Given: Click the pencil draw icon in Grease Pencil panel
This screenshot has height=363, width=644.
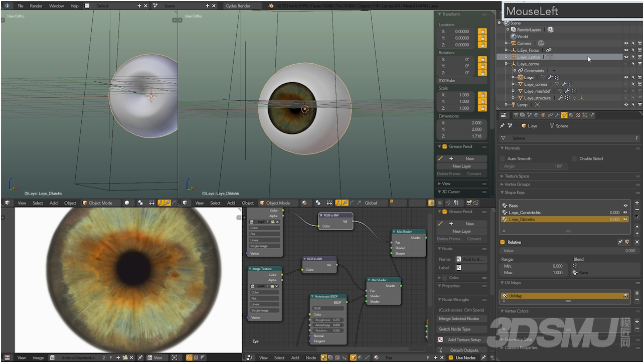Looking at the screenshot, I should (441, 158).
